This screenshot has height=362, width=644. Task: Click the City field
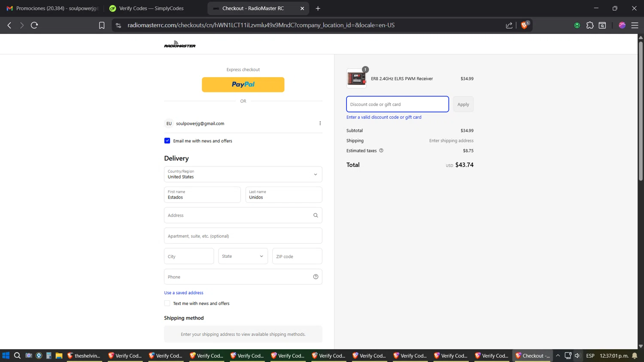click(x=189, y=256)
